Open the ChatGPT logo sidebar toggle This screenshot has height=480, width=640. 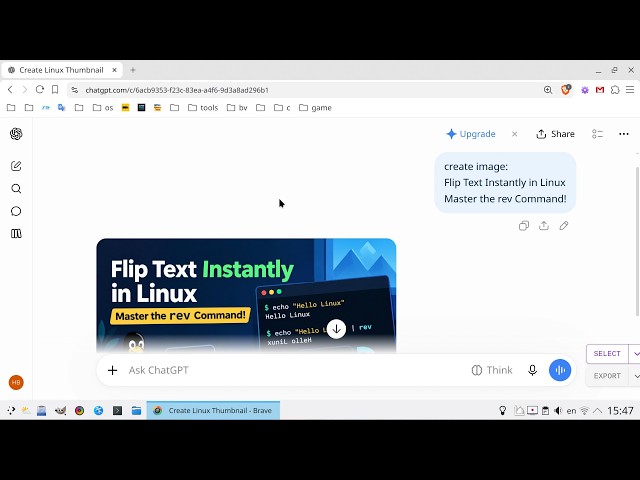coord(16,134)
